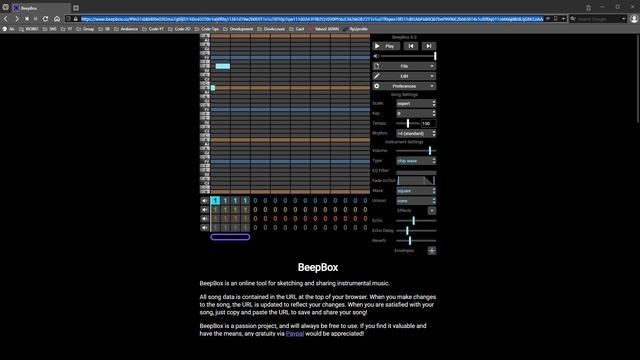The height and width of the screenshot is (360, 640).
Task: Open the Key dropdown
Action: point(416,113)
